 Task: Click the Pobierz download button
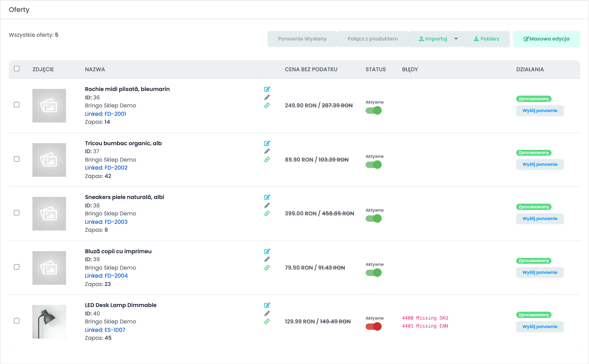tap(486, 39)
